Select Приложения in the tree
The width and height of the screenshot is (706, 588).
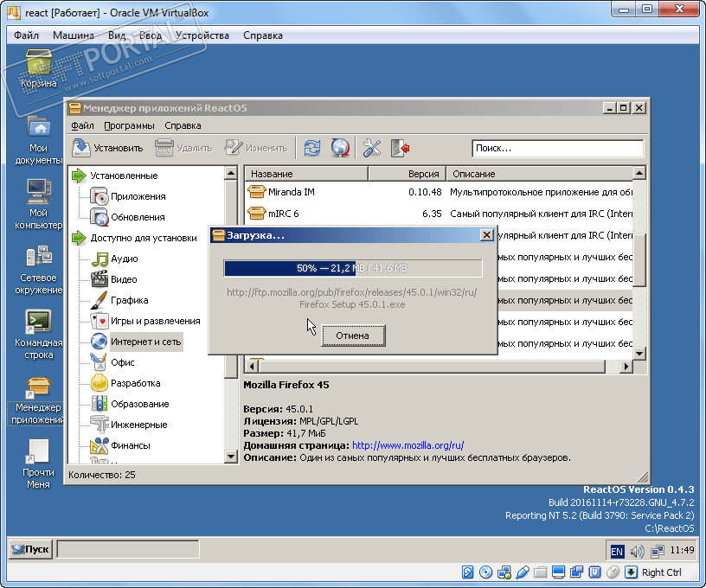[138, 196]
